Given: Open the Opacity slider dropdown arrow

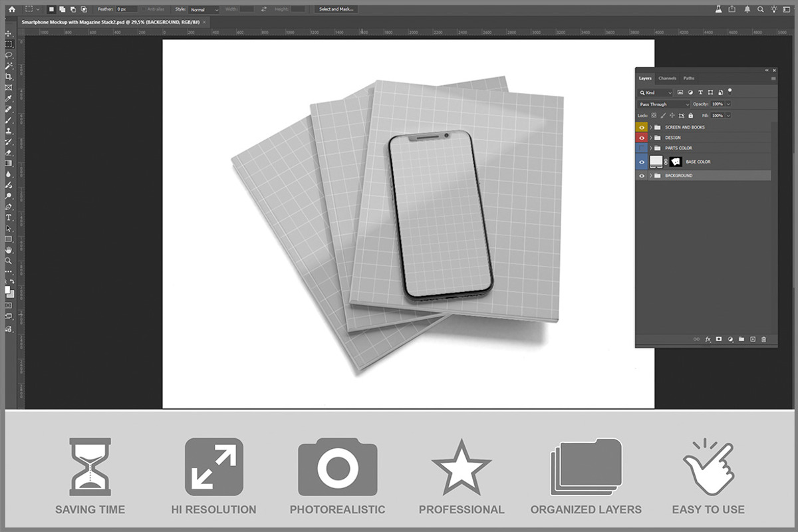Looking at the screenshot, I should [x=728, y=104].
